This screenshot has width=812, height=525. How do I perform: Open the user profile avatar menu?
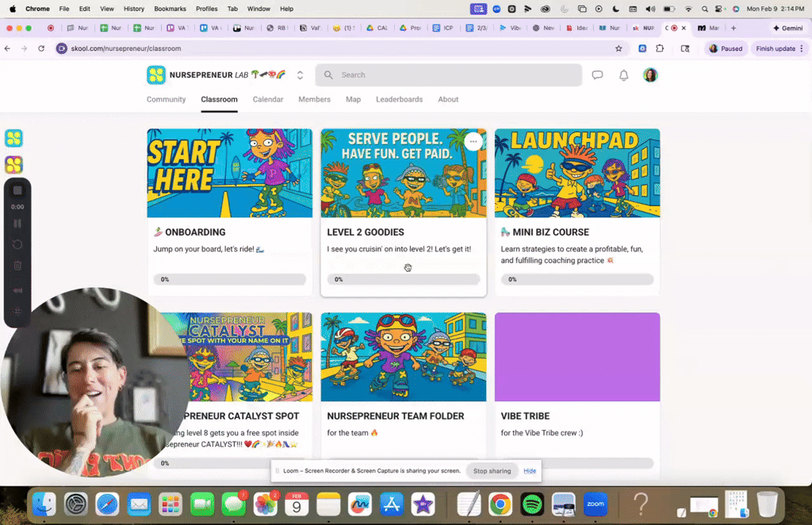(650, 75)
